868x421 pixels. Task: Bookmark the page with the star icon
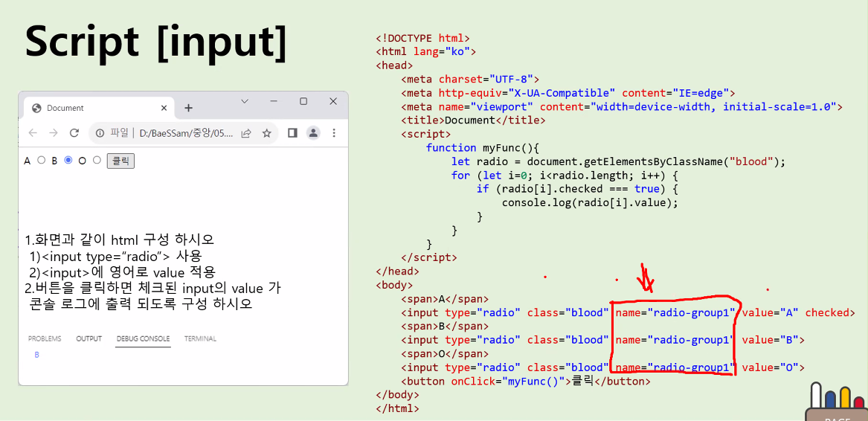(267, 133)
